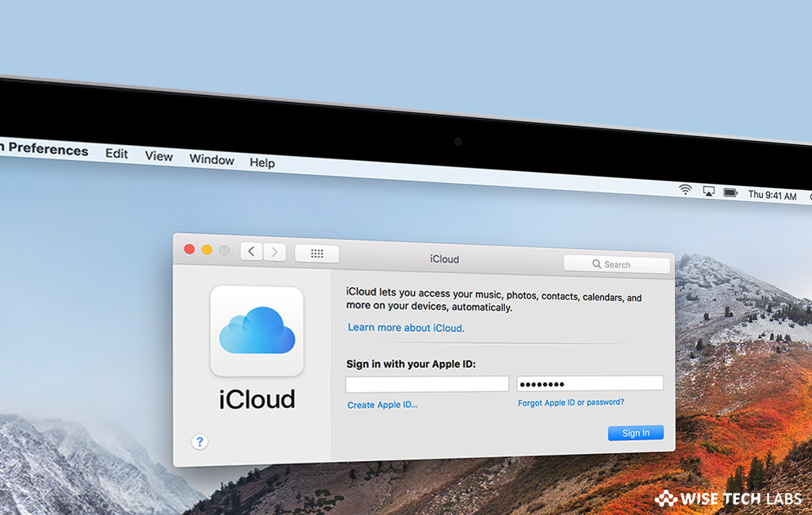This screenshot has width=812, height=515.
Task: Close the iCloud window with red button
Action: tap(190, 250)
